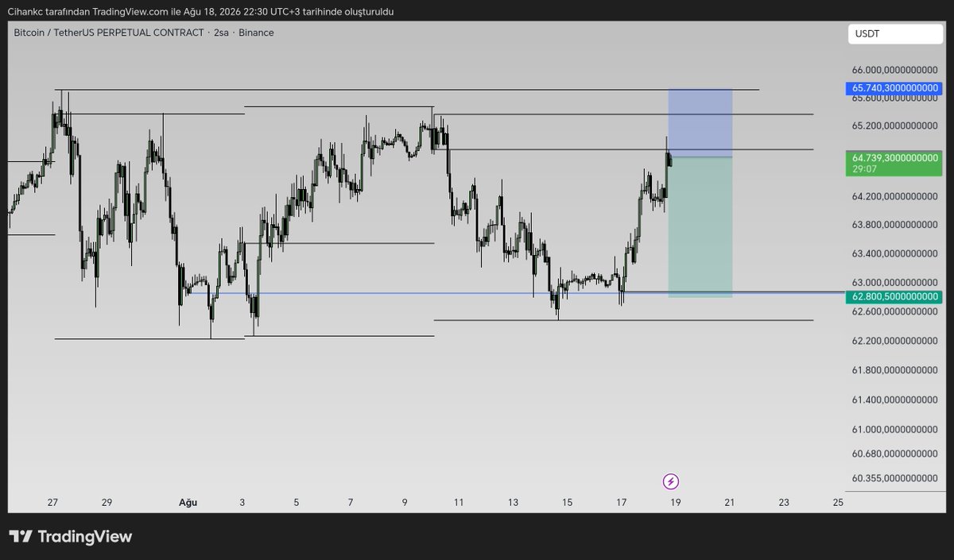Click the 61.400,0000000000 price axis label
The image size is (954, 560).
895,400
